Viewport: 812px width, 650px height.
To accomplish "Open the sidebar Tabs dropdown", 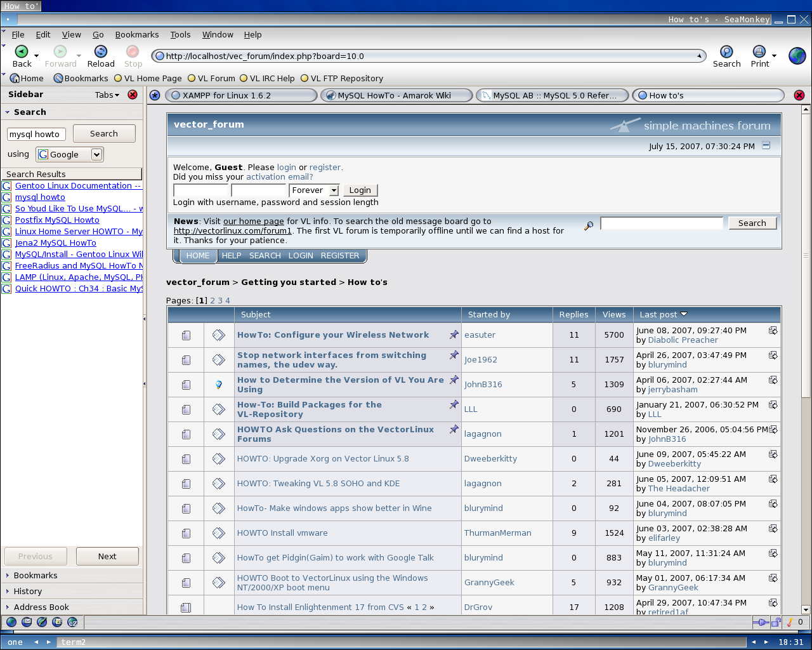I will click(x=107, y=95).
